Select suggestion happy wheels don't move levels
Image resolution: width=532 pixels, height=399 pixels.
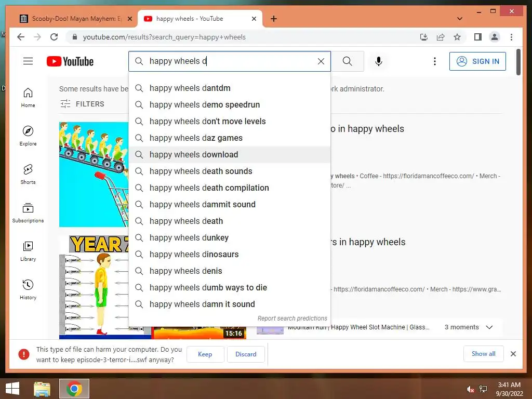230,122
